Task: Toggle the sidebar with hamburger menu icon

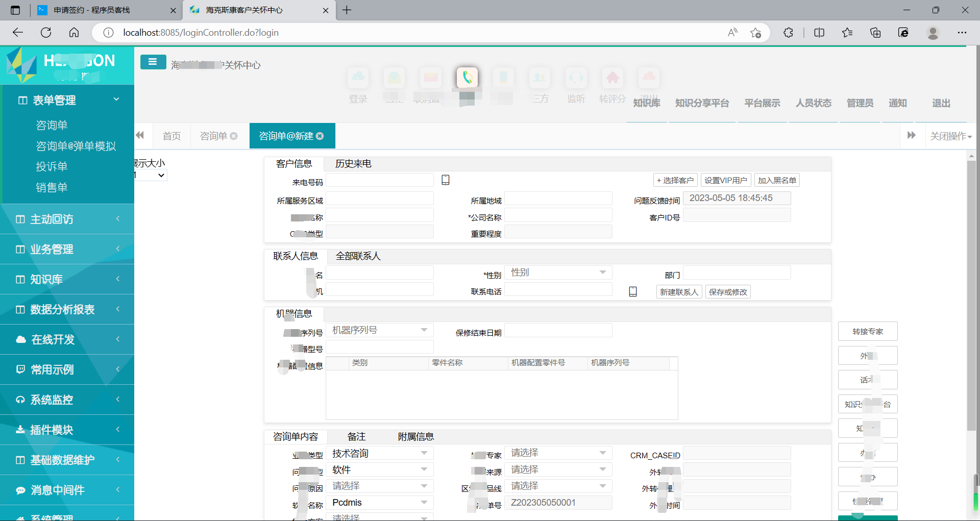Action: coord(153,62)
